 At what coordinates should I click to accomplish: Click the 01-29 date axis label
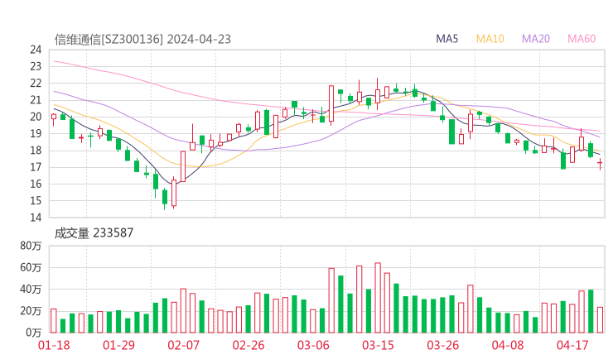point(118,345)
